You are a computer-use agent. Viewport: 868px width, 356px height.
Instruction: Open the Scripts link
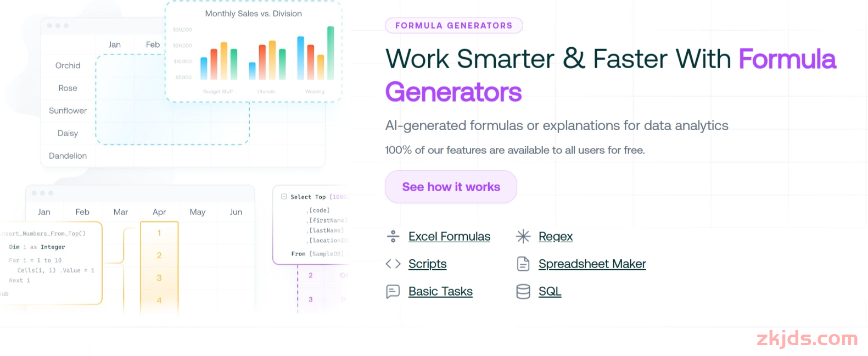click(427, 264)
